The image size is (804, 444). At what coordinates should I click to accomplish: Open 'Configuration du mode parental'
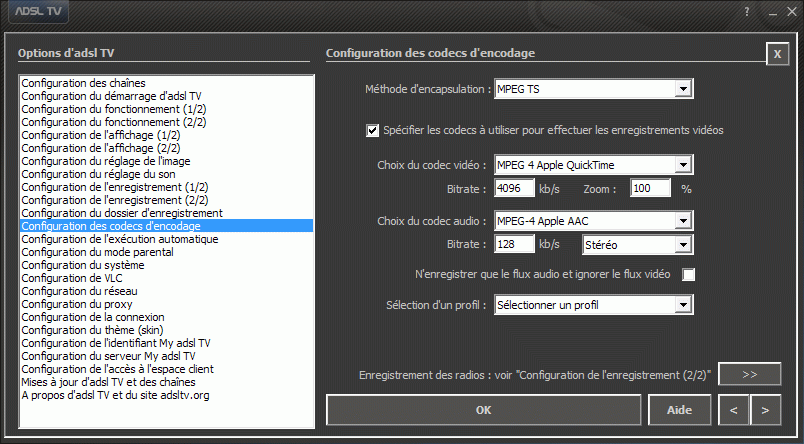point(167,252)
